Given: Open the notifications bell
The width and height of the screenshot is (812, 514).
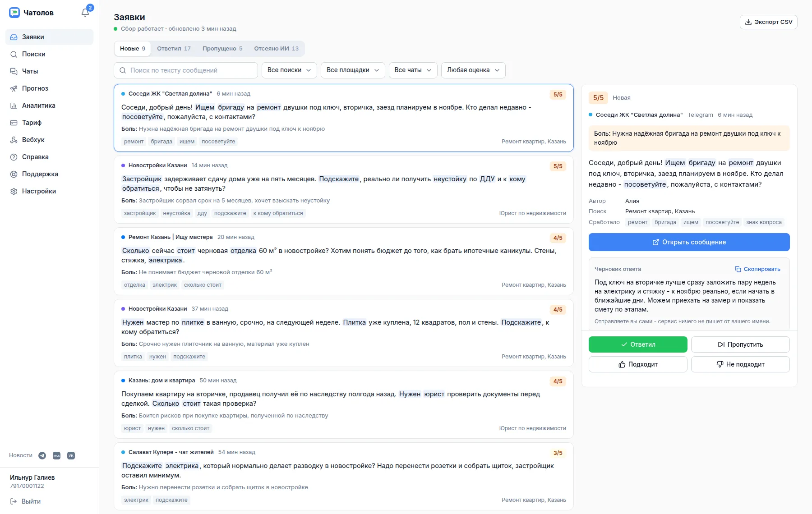Looking at the screenshot, I should coord(85,13).
